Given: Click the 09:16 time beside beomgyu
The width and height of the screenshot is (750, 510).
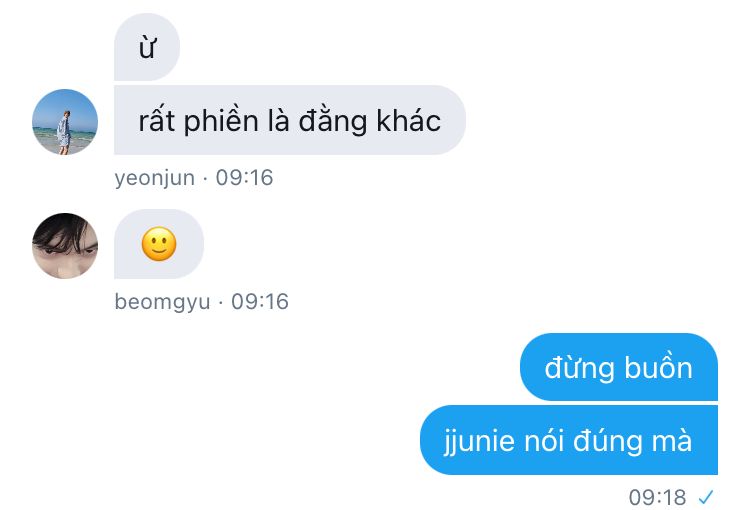Looking at the screenshot, I should point(260,302).
